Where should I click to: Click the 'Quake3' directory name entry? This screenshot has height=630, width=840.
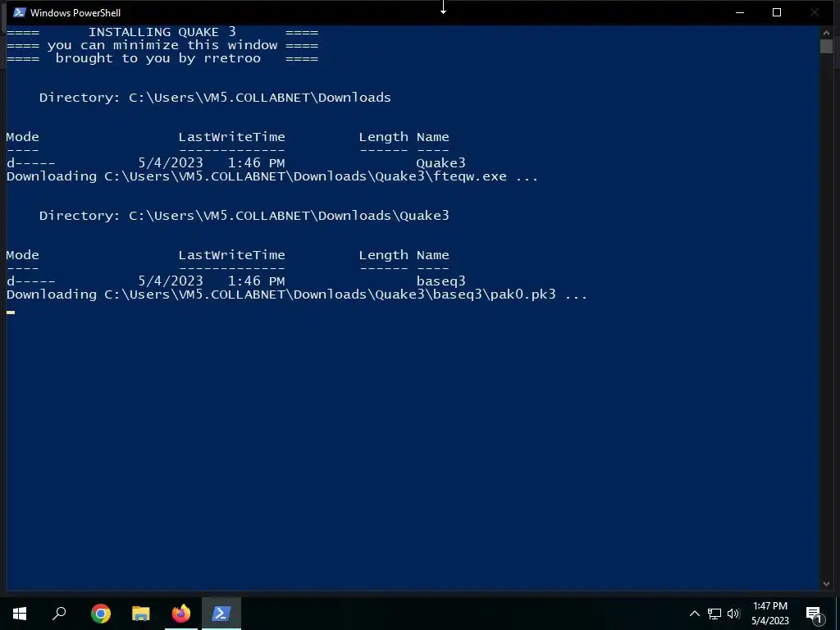pos(441,163)
